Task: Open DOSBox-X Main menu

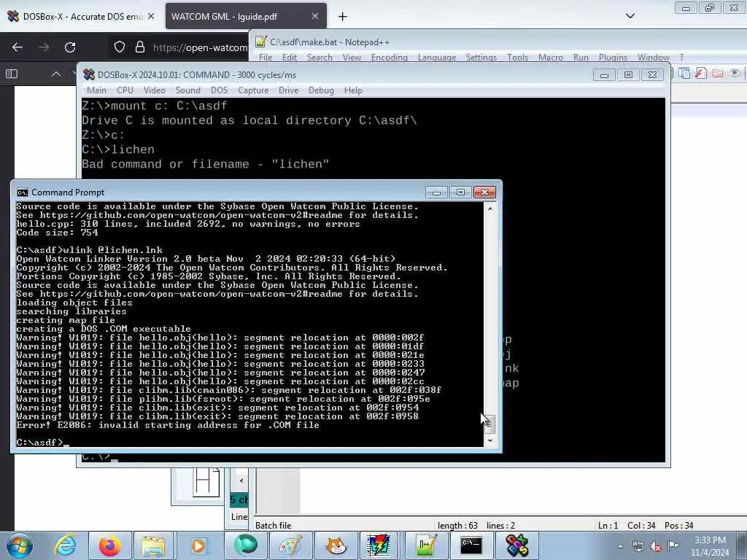Action: coord(96,90)
